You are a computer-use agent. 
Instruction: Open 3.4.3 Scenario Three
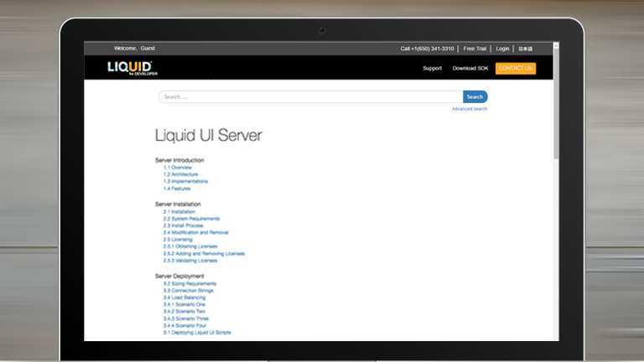(x=185, y=318)
